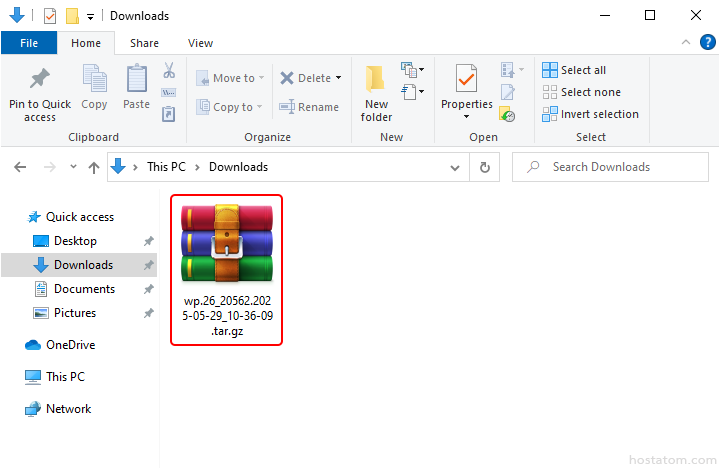
Task: Switch to the View tab
Action: point(200,43)
